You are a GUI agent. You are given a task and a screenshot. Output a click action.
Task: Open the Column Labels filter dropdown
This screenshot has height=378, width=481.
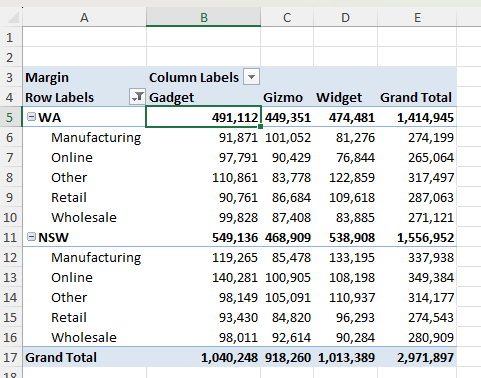[251, 77]
